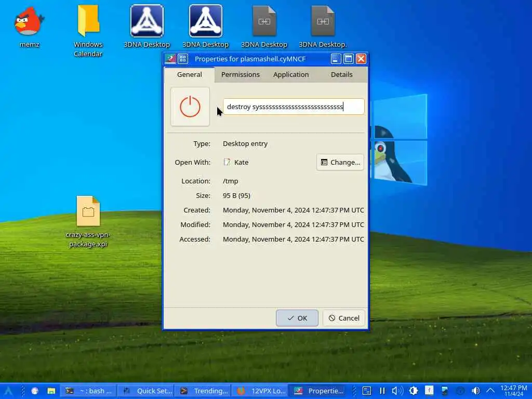Open the file manager taskbar launcher
The height and width of the screenshot is (399, 532).
[x=51, y=391]
